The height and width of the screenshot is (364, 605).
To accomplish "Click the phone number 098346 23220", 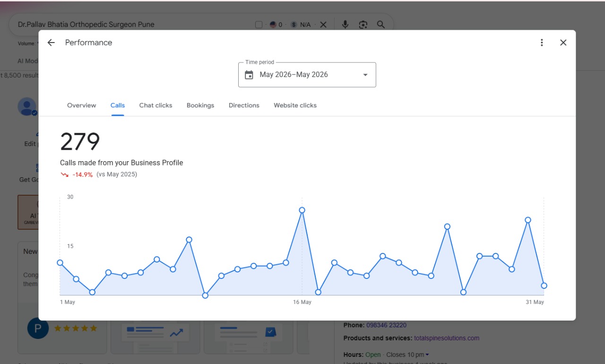I will tap(386, 325).
